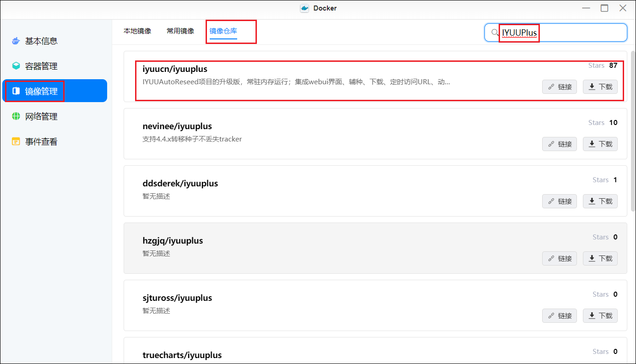Screen dimensions: 636x364
Task: Click the 镜像管理 sidebar icon
Action: click(x=16, y=91)
